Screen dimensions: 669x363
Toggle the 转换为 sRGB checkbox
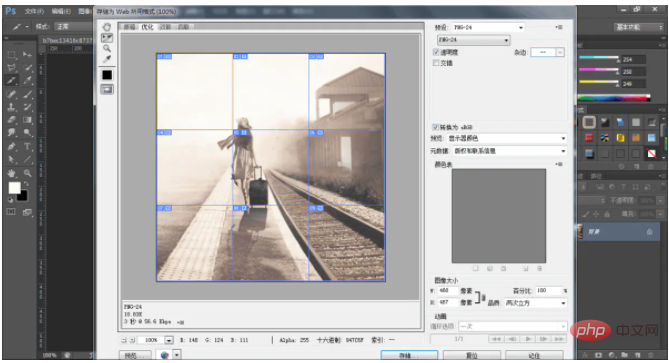click(x=435, y=127)
